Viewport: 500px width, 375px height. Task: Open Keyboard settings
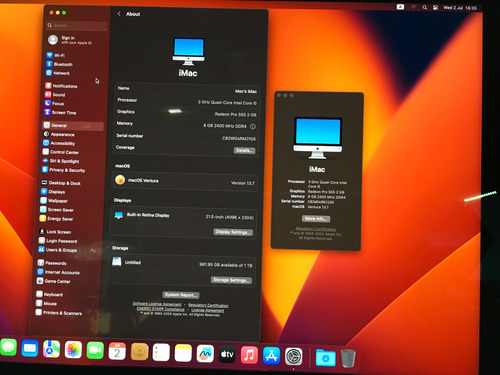pos(49,294)
